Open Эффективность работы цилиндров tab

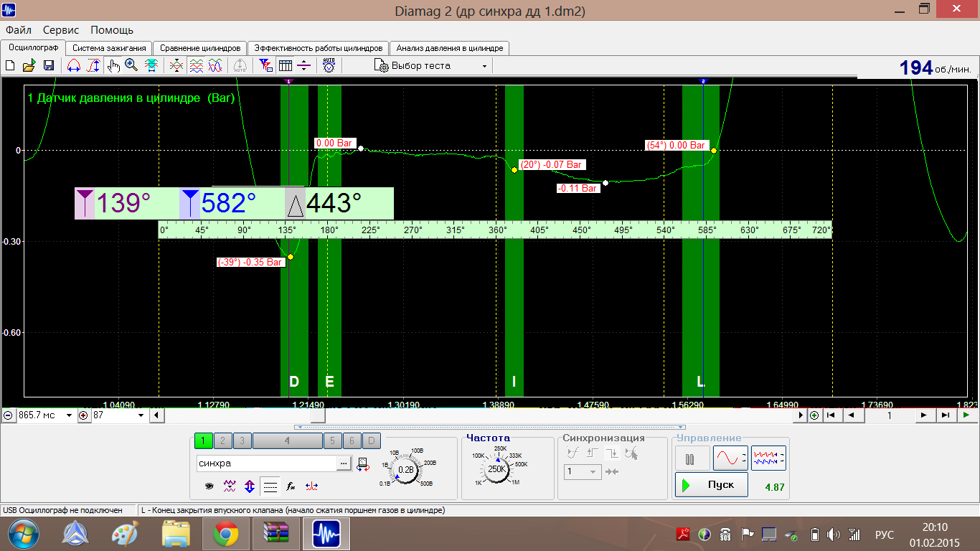pyautogui.click(x=319, y=48)
